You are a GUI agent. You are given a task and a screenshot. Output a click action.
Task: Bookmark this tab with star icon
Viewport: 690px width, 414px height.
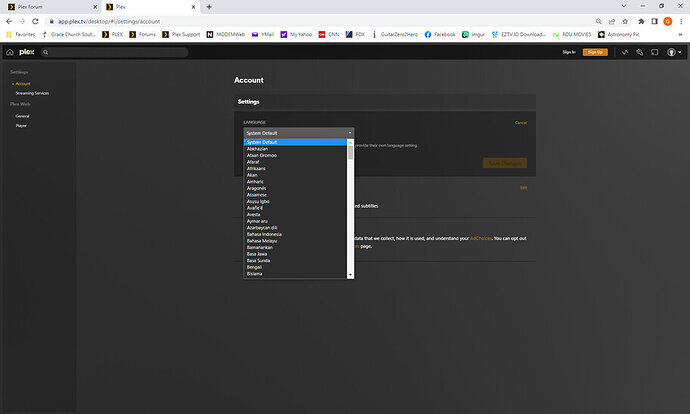[x=625, y=21]
